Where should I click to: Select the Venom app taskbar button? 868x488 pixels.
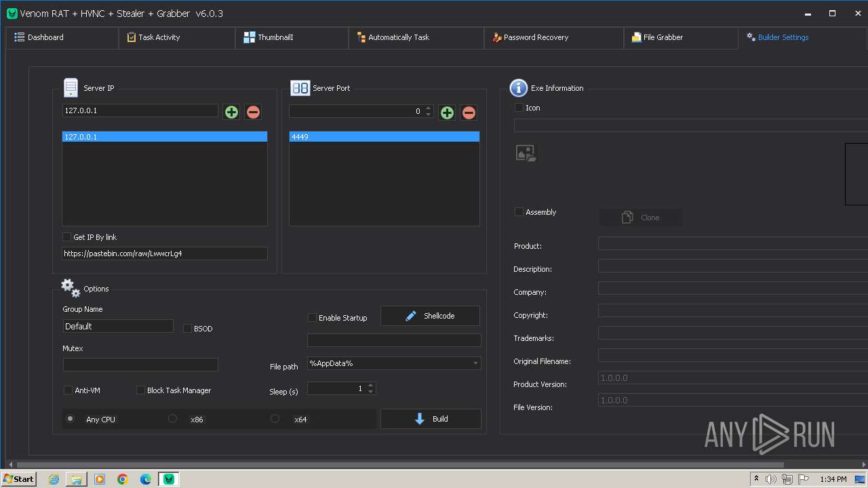pos(169,479)
